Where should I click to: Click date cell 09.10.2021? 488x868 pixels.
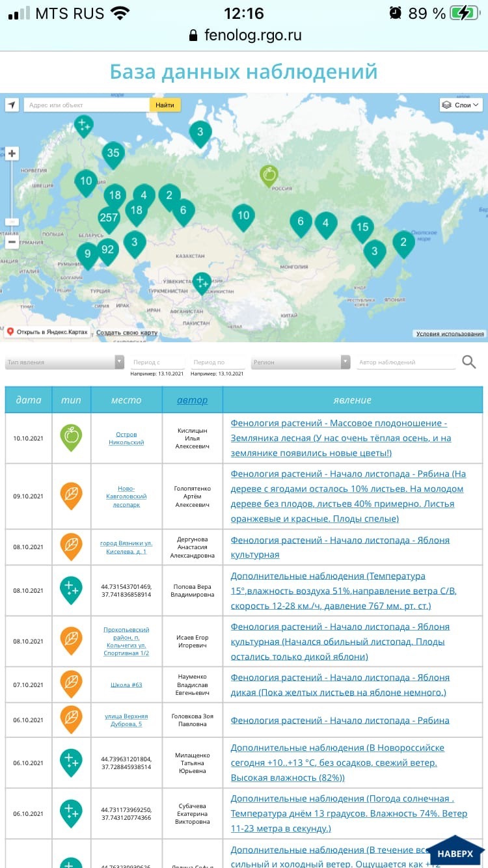tap(29, 496)
